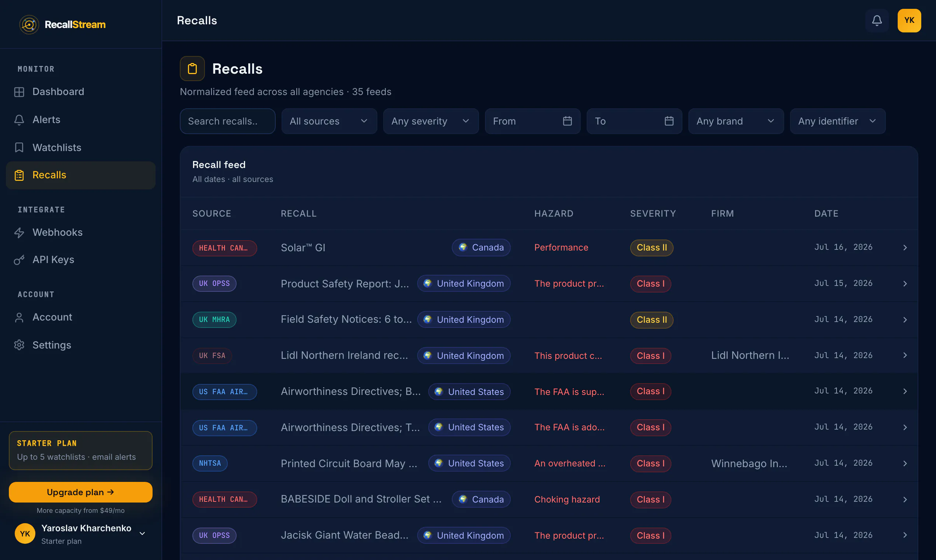Open calendar picker in To field
This screenshot has height=560, width=936.
pos(669,121)
